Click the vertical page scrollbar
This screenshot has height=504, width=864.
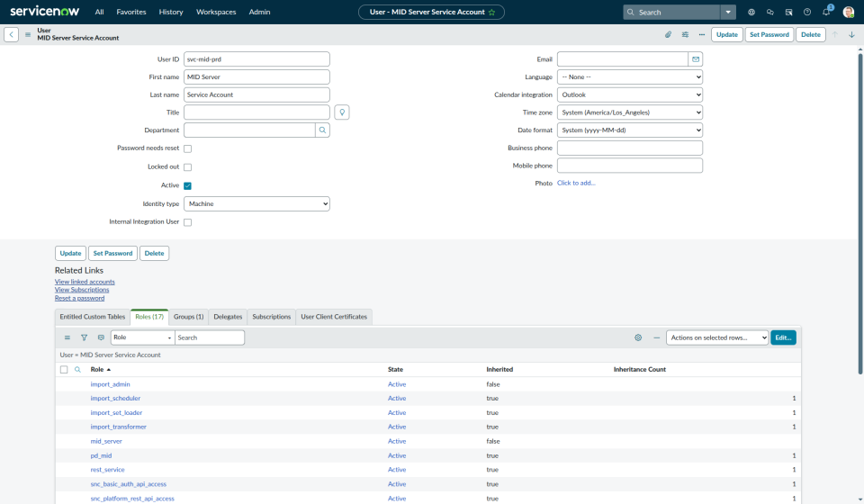coord(860,212)
